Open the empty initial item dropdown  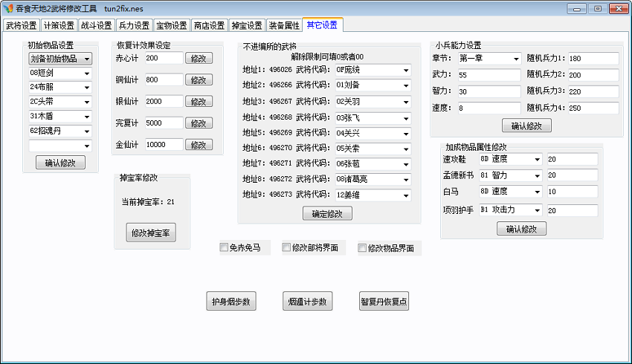click(x=60, y=146)
